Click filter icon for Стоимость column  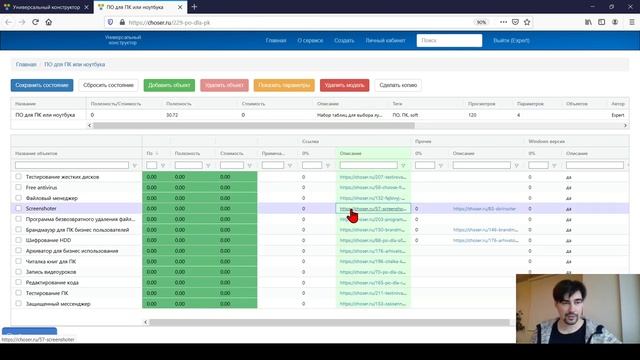tap(249, 166)
